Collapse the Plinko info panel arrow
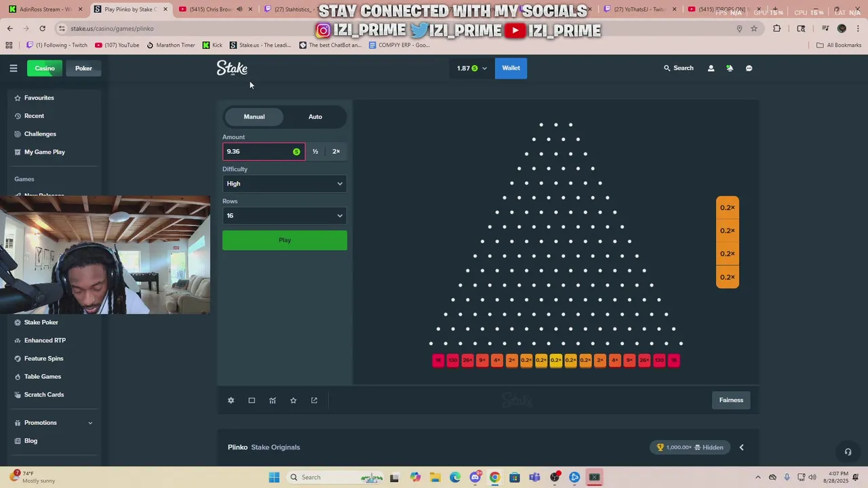This screenshot has width=868, height=488. 741,447
